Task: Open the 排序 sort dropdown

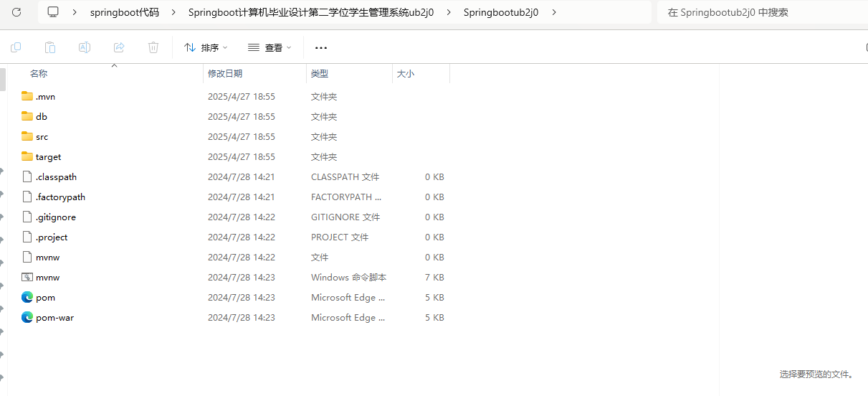Action: [206, 47]
